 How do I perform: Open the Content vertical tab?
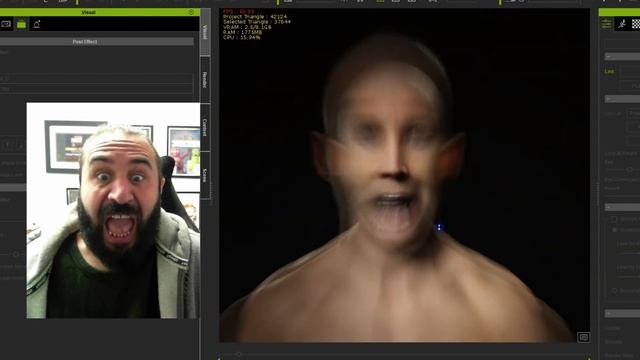[205, 127]
